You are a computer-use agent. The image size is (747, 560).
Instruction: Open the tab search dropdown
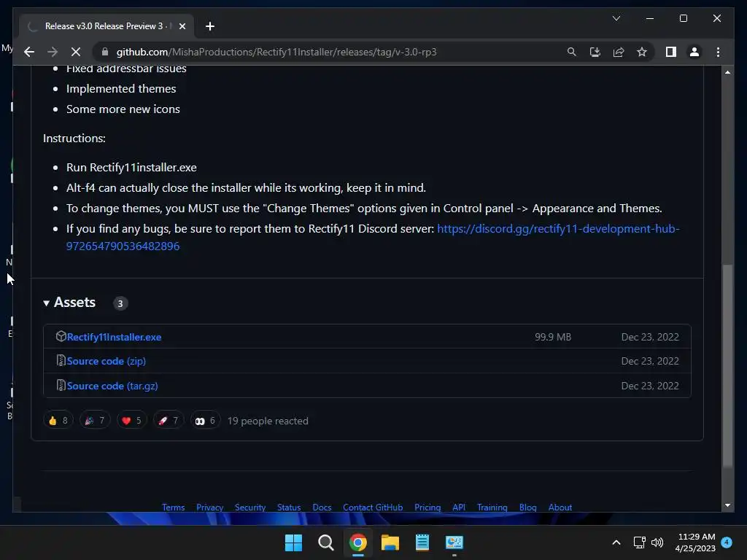tap(616, 18)
